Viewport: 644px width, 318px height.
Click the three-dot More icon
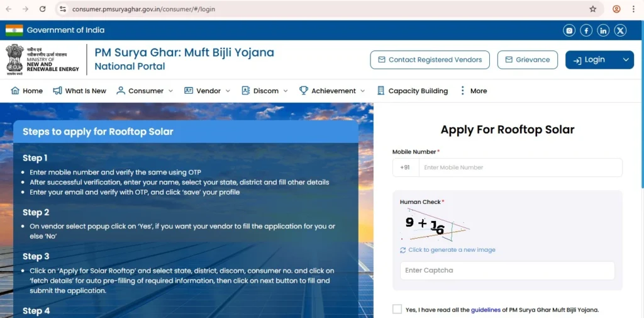point(463,91)
